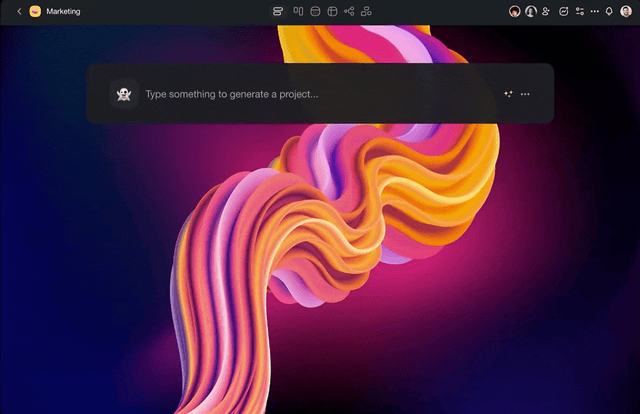The image size is (640, 414).
Task: Switch to the calendar view icon
Action: 315,11
